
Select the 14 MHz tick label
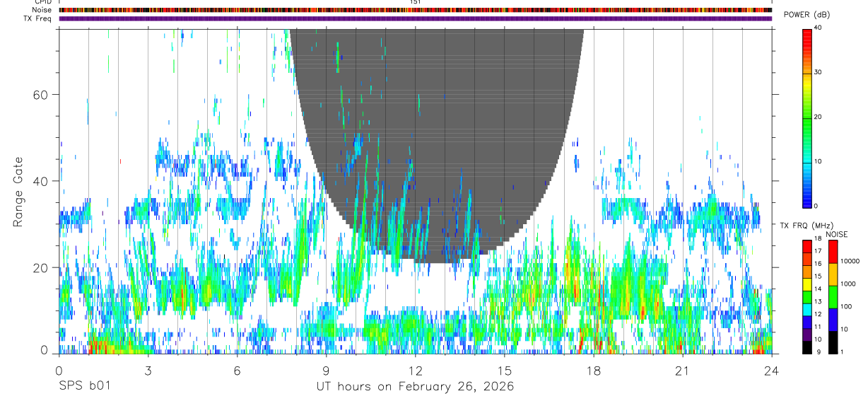click(818, 289)
